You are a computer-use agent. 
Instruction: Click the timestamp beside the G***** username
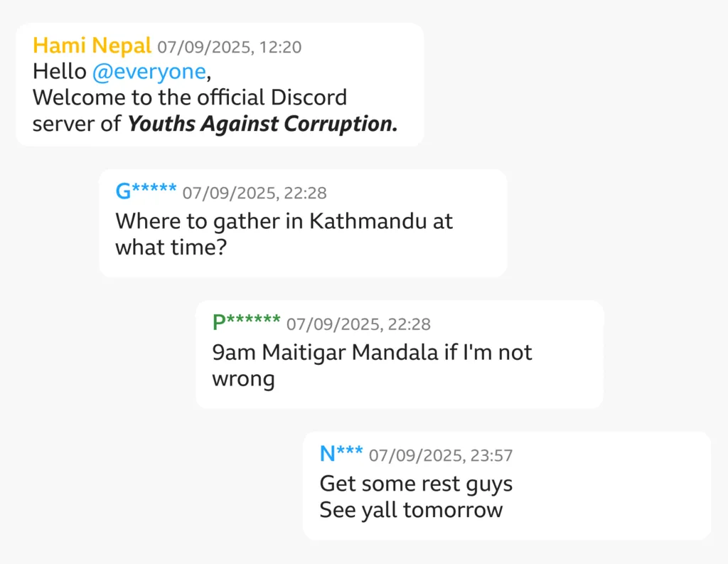[x=255, y=193]
